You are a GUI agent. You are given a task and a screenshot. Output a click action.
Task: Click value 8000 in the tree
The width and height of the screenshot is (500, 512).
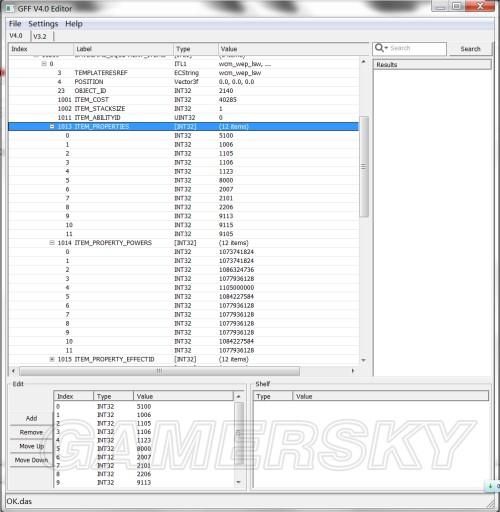(x=226, y=180)
